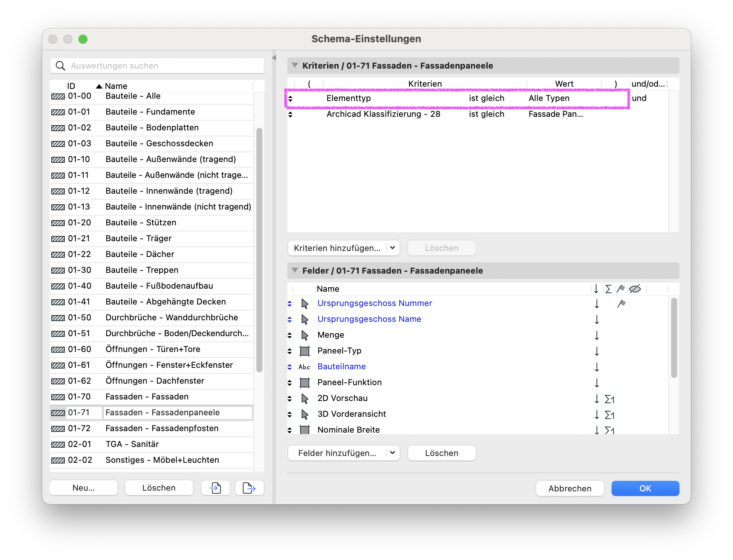Click the 'Fassade Pan...' value cell

(556, 114)
